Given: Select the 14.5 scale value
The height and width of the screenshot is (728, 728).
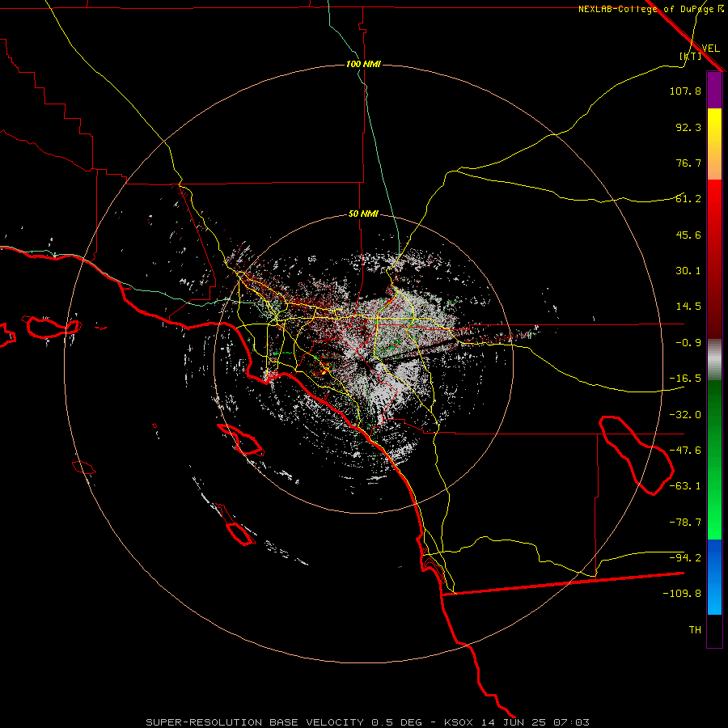Looking at the screenshot, I should click(x=688, y=307).
